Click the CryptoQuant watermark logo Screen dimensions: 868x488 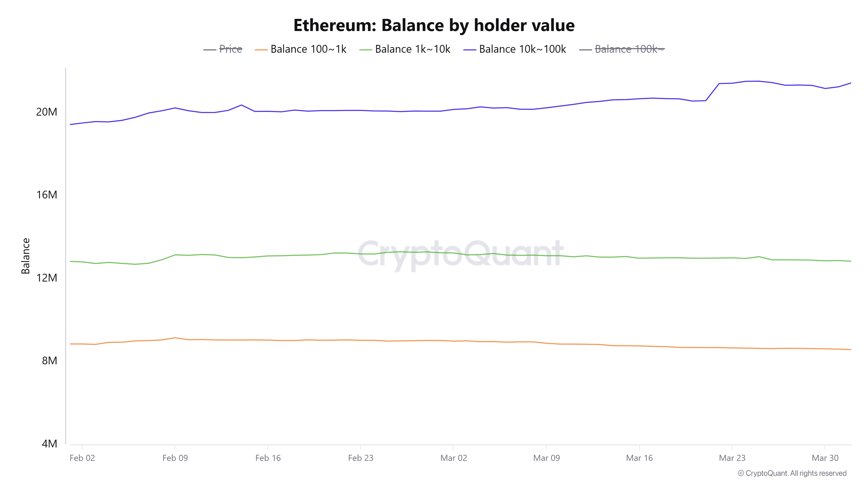point(460,253)
